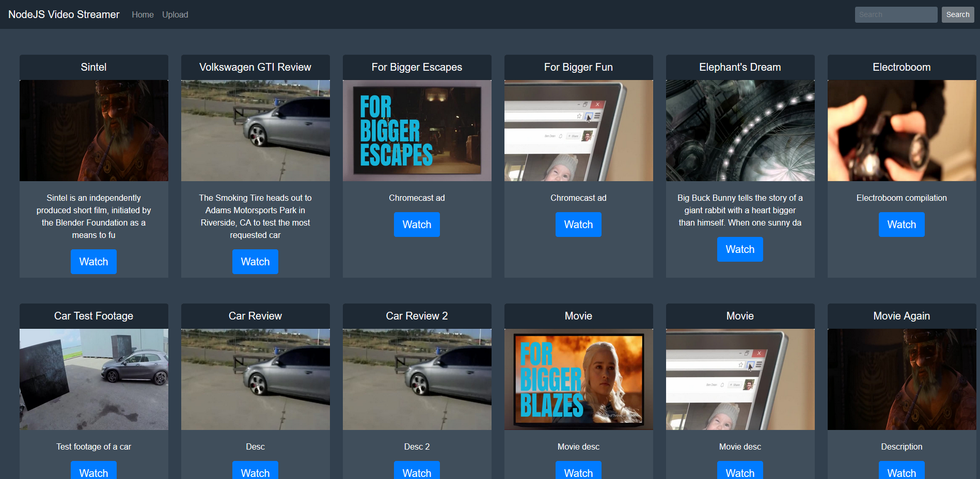980x479 pixels.
Task: Select the Elephant's Dream thumbnail
Action: pyautogui.click(x=740, y=131)
